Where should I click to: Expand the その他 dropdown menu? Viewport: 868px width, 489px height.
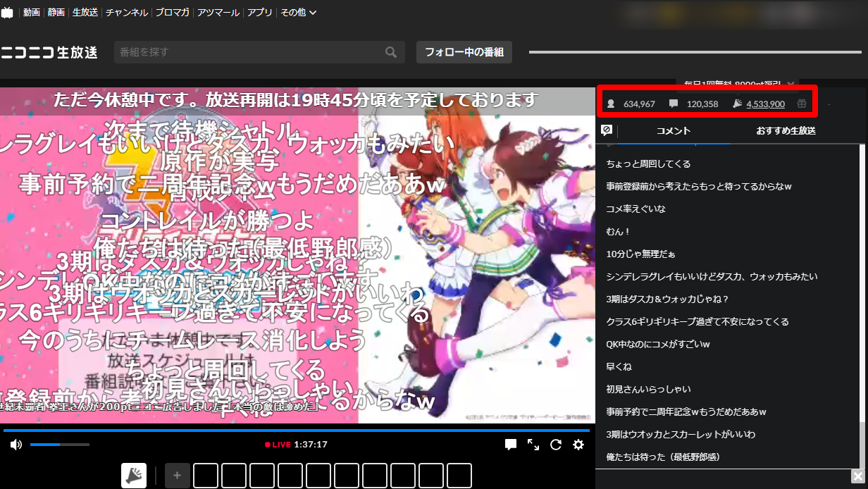(298, 13)
